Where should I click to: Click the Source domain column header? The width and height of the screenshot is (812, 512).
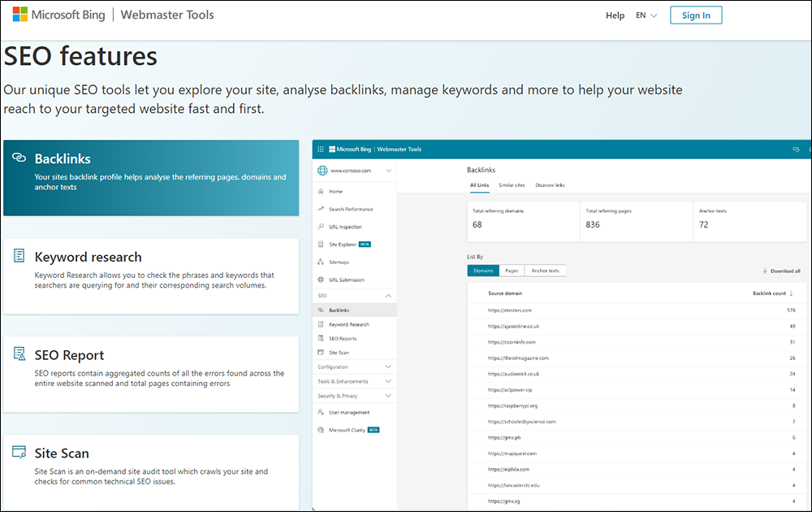[x=505, y=293]
